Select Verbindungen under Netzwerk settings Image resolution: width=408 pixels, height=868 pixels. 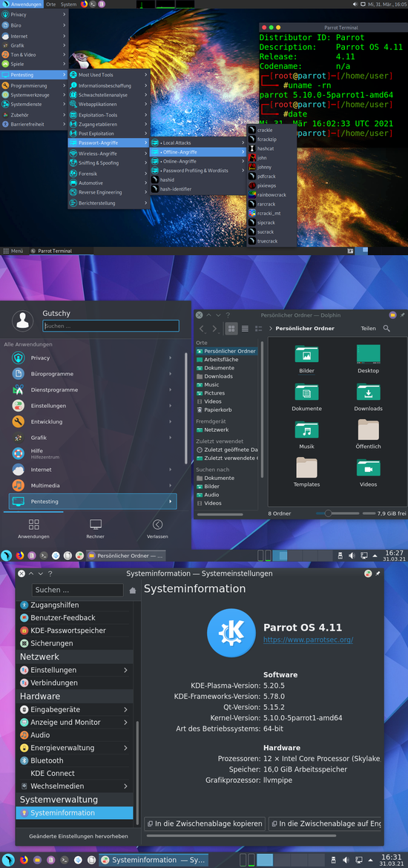pos(74,683)
